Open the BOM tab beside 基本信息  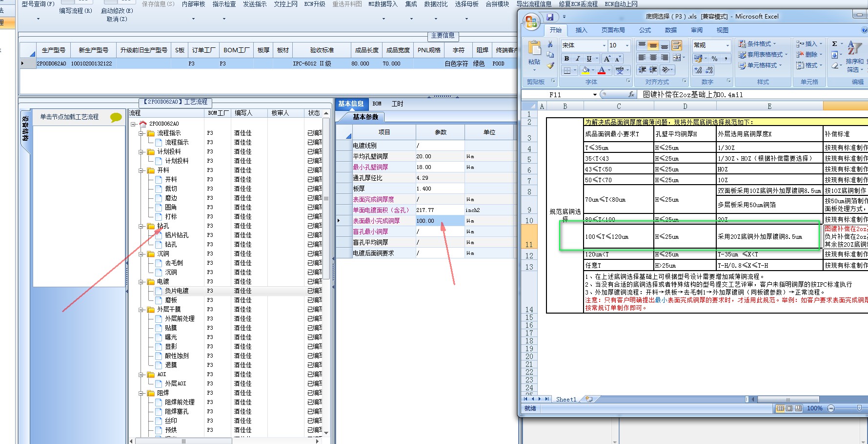(377, 104)
